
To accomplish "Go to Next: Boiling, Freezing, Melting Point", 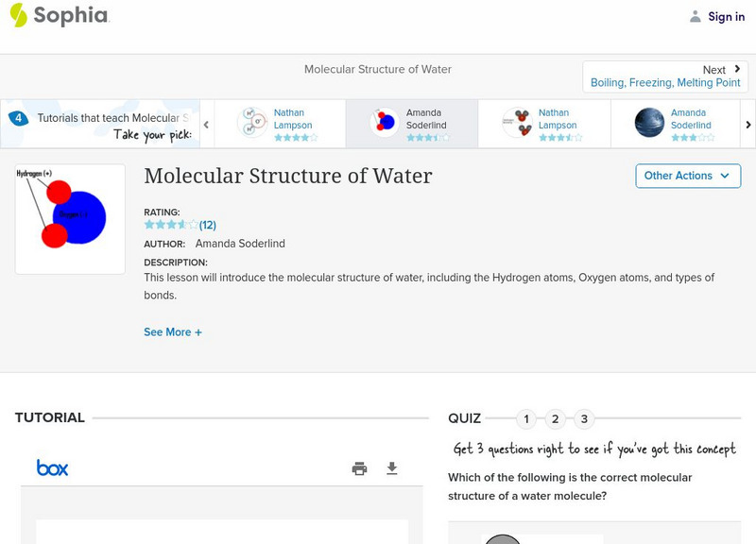I will [x=665, y=76].
